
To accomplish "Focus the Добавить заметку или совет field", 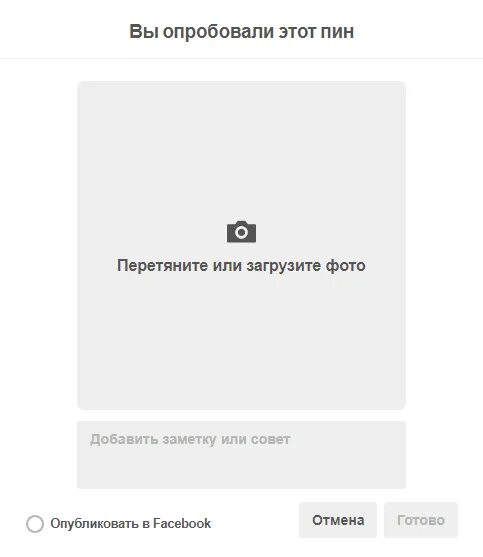I will [x=242, y=455].
